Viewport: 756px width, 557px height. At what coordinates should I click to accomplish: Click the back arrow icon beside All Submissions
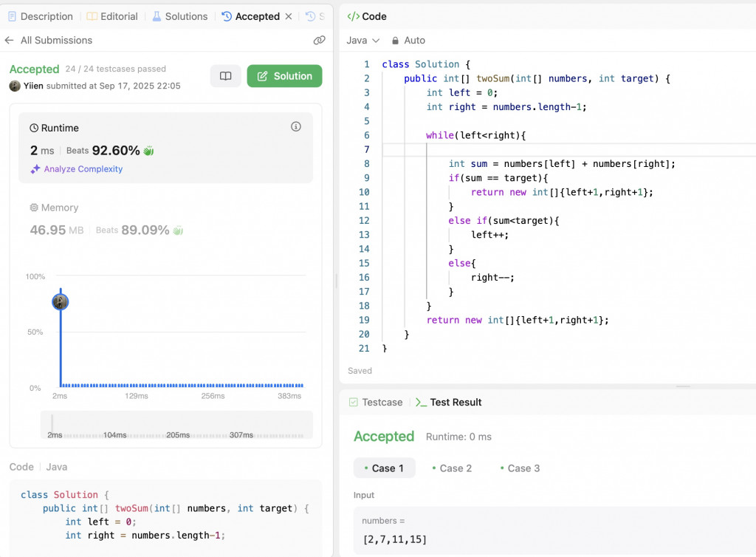point(9,40)
